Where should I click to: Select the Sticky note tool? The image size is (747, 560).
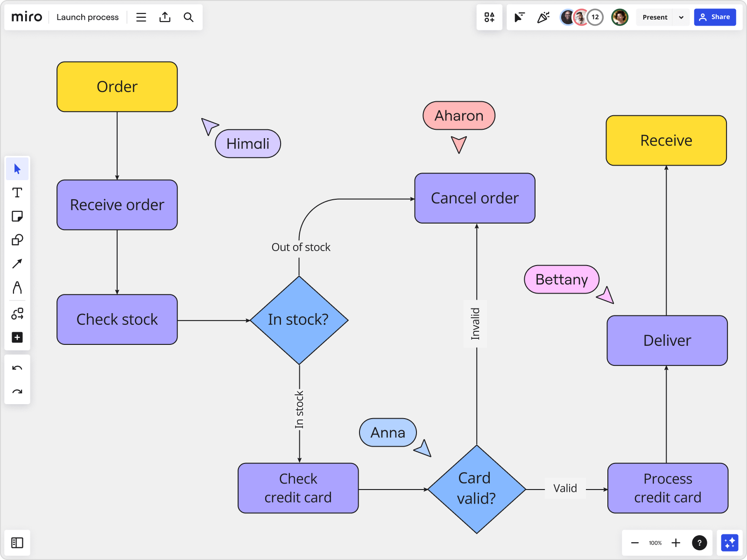(17, 216)
